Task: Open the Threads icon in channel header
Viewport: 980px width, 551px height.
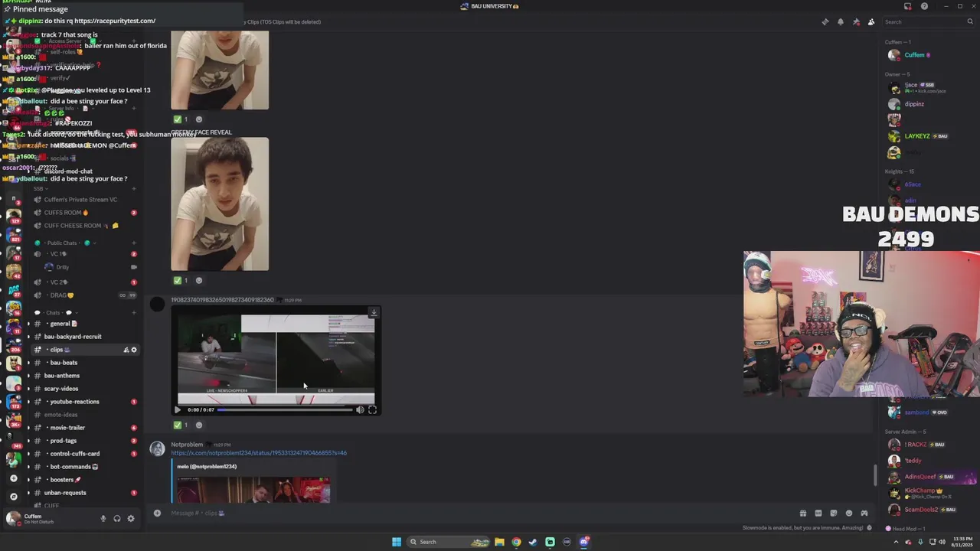Action: (825, 21)
